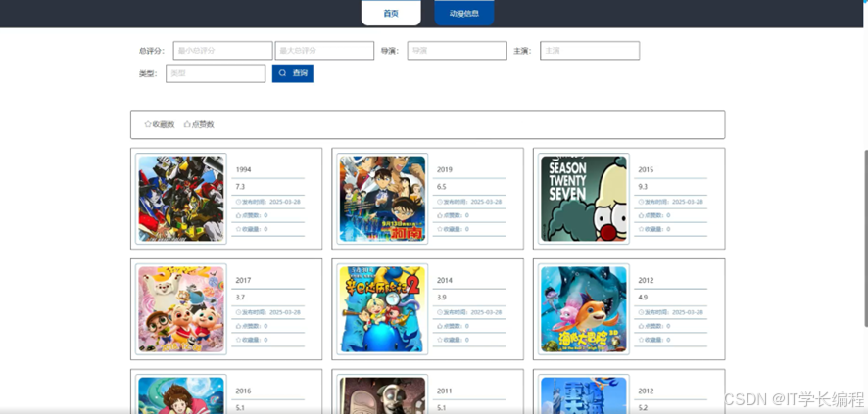
Task: Click star icon in the 2014 card
Action: 440,340
